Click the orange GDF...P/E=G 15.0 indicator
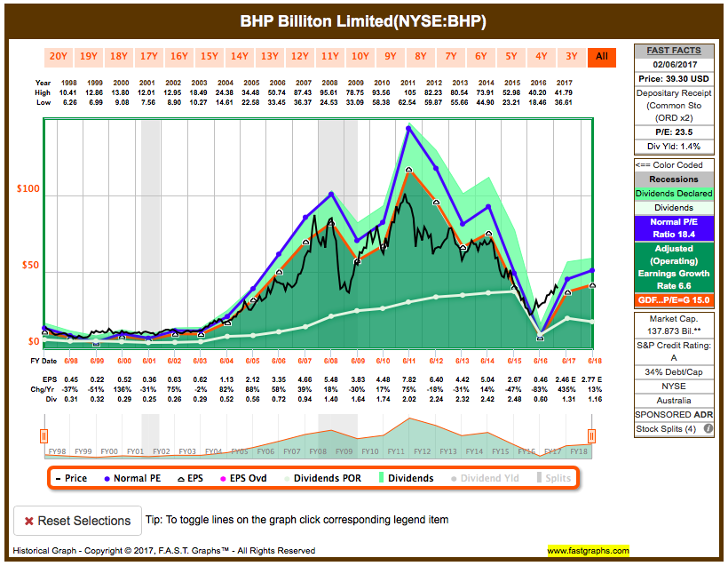Image resolution: width=728 pixels, height=566 pixels. coord(673,298)
